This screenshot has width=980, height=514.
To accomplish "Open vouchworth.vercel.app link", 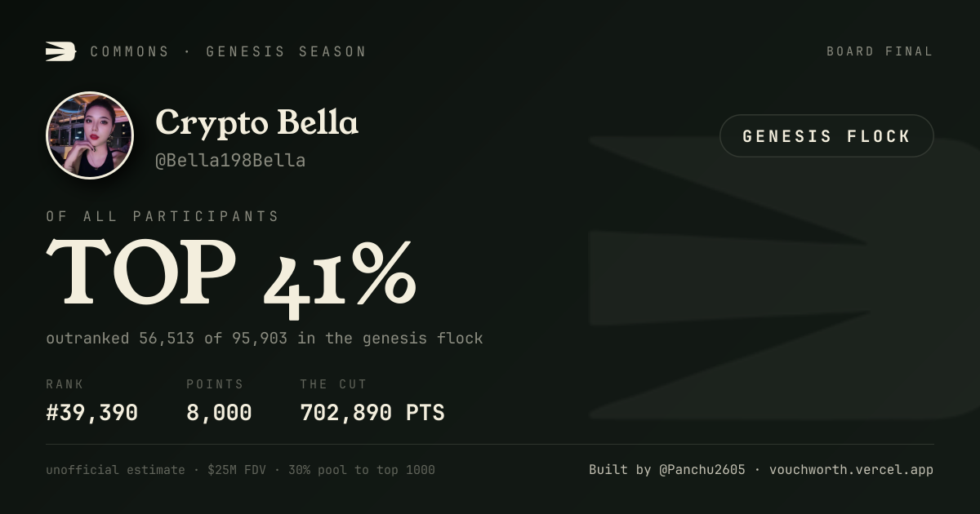I will pos(851,470).
